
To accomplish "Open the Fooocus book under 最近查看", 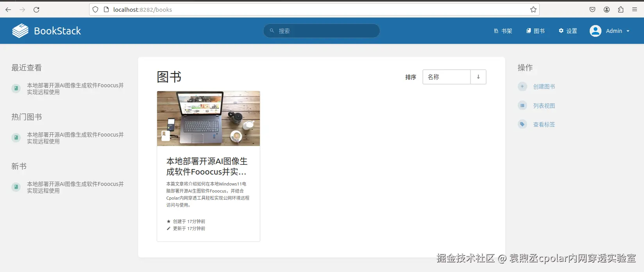I will (75, 89).
